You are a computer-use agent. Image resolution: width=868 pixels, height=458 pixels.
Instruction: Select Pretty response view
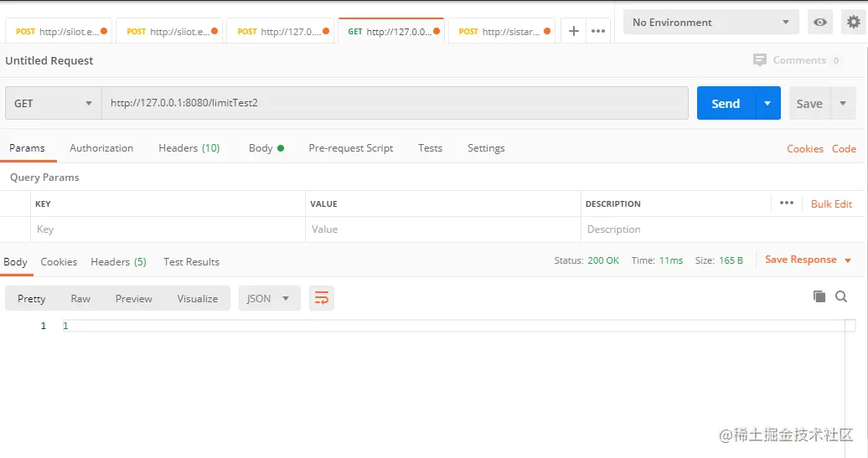(32, 299)
